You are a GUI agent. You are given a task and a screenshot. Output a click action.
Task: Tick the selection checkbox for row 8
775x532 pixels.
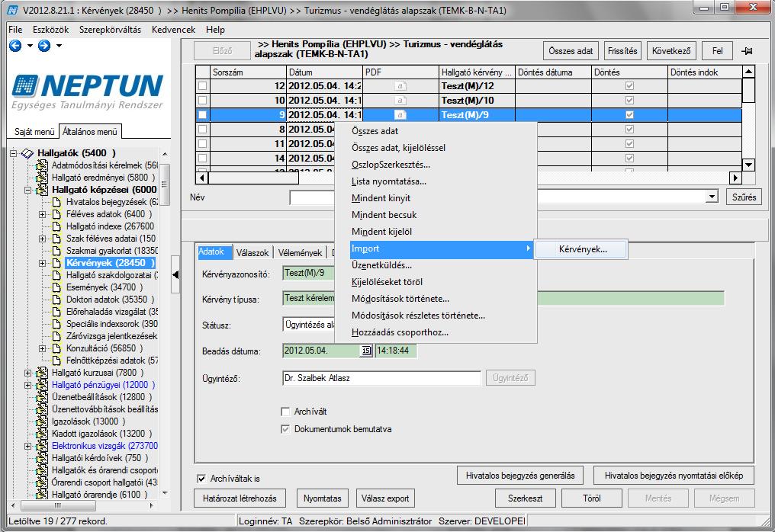[203, 130]
